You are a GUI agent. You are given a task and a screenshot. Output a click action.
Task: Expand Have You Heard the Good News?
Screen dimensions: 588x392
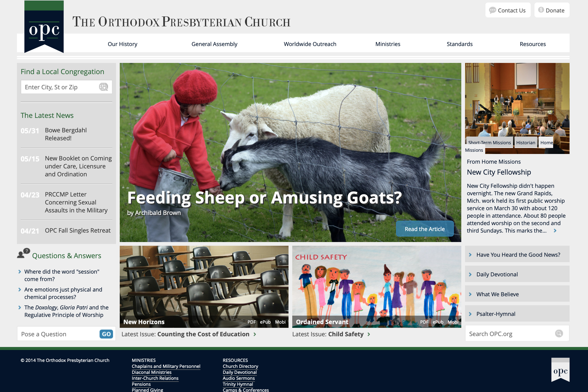coord(517,254)
